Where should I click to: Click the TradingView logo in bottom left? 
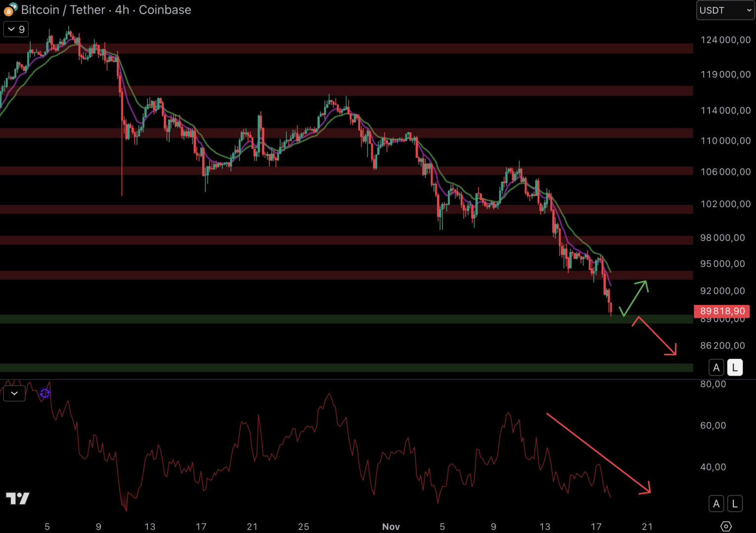(x=18, y=498)
